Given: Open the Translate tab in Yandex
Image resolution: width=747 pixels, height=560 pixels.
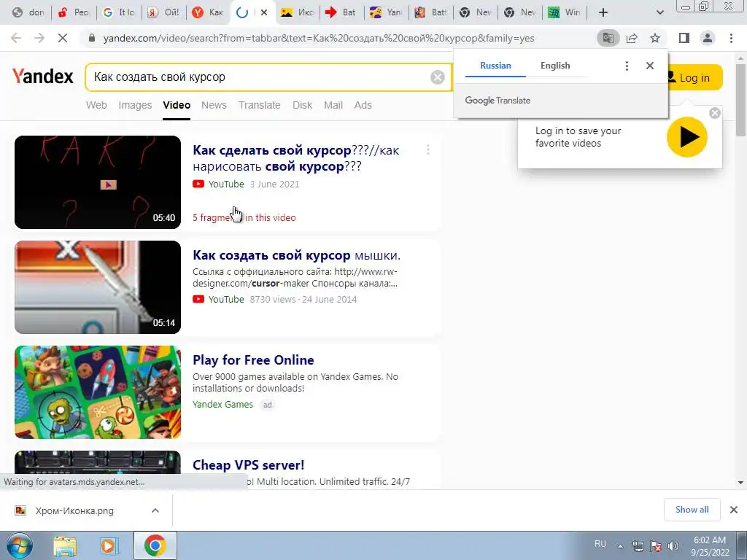Looking at the screenshot, I should (x=260, y=105).
